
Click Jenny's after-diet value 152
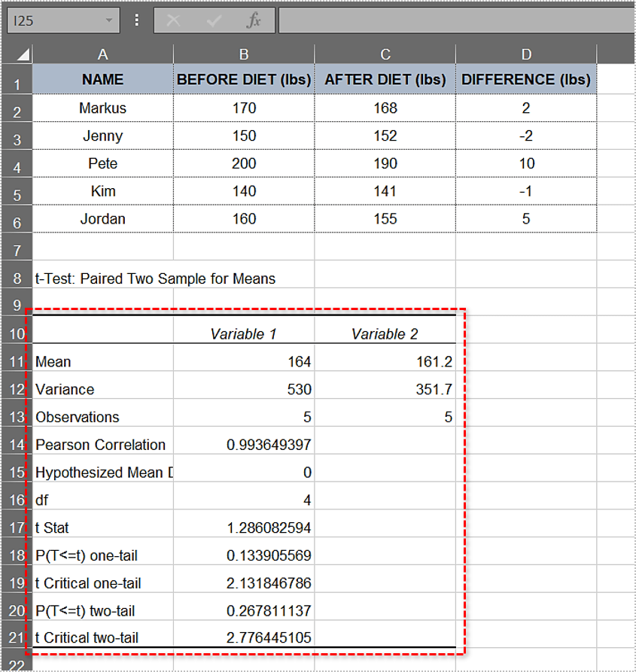(385, 136)
